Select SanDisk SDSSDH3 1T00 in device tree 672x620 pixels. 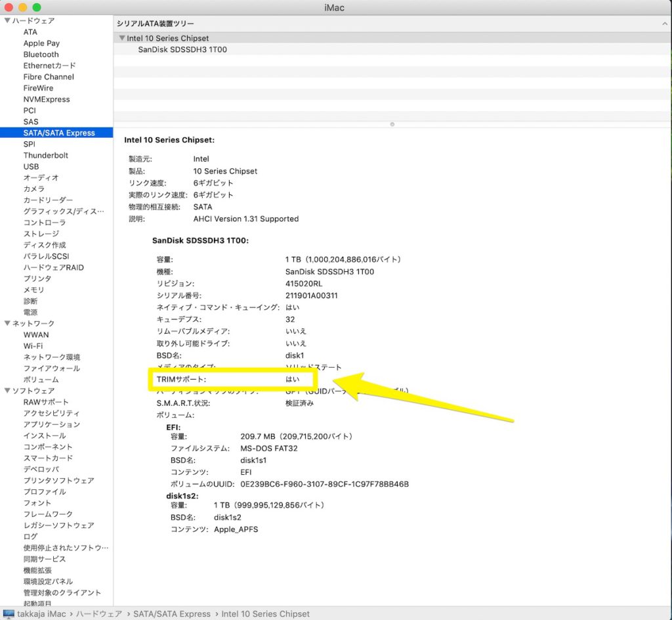tap(182, 49)
